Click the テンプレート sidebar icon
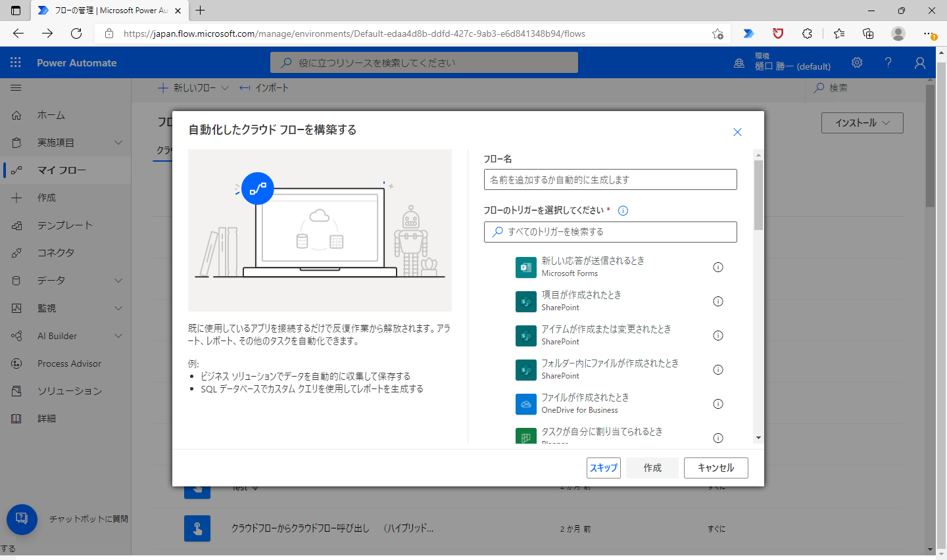The width and height of the screenshot is (947, 560). (16, 225)
